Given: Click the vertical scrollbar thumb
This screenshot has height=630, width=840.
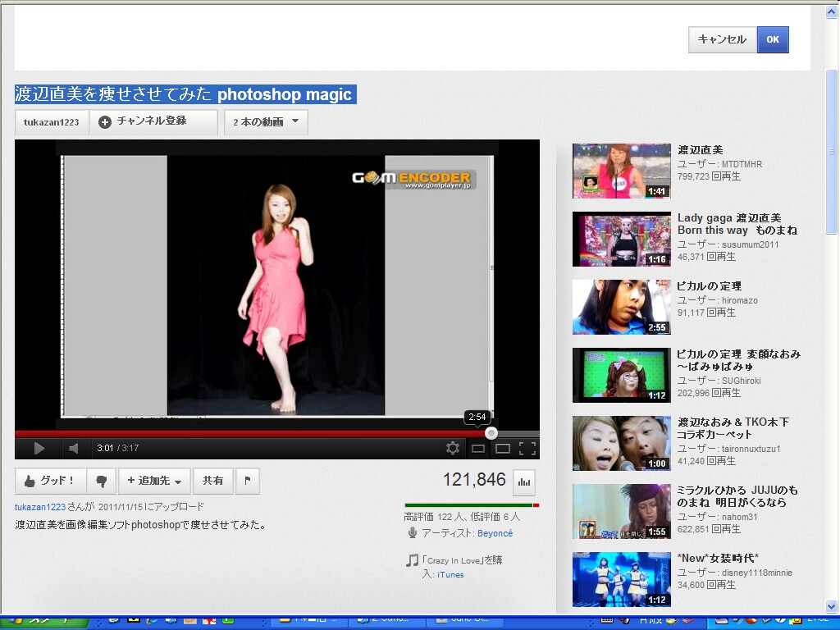Looking at the screenshot, I should click(x=832, y=152).
